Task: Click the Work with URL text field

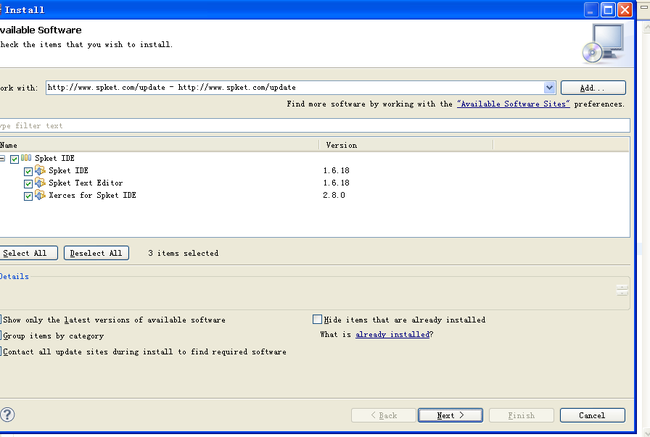Action: (295, 87)
